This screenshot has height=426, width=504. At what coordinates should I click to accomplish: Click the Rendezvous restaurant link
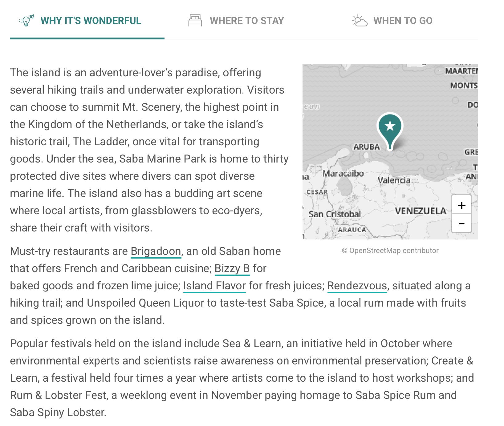tap(357, 286)
